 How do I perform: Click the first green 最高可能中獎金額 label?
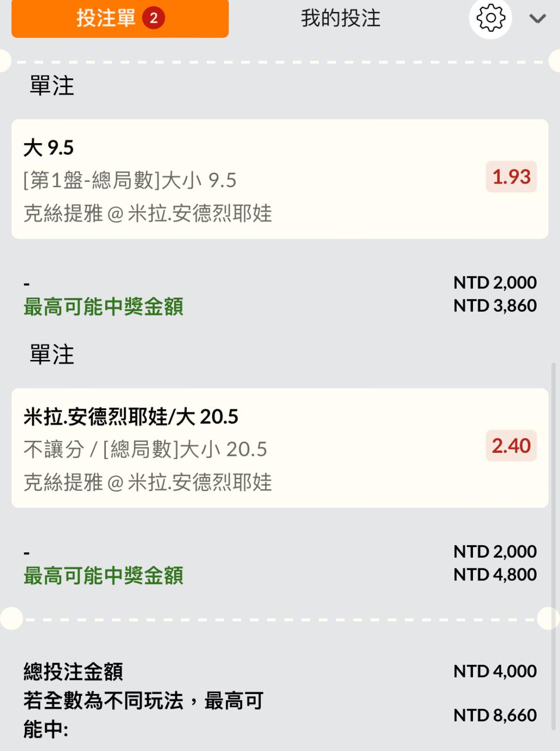(104, 307)
